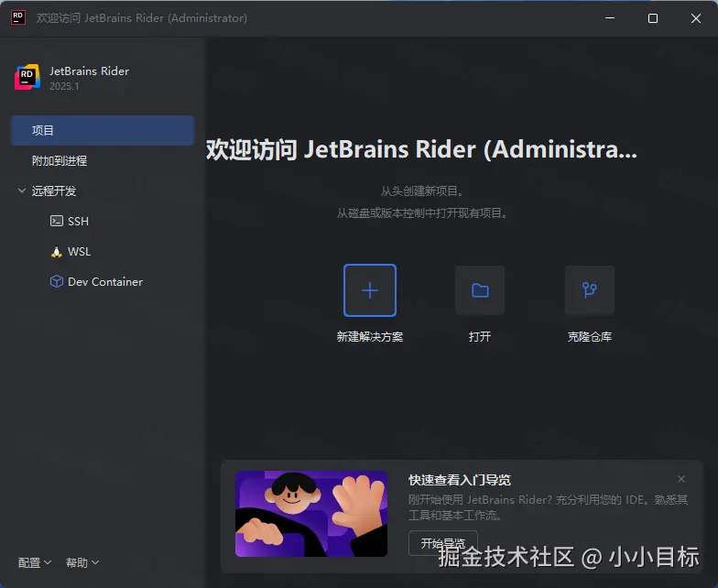This screenshot has height=588, width=718.
Task: Click the New Solution plus icon
Action: coord(370,290)
